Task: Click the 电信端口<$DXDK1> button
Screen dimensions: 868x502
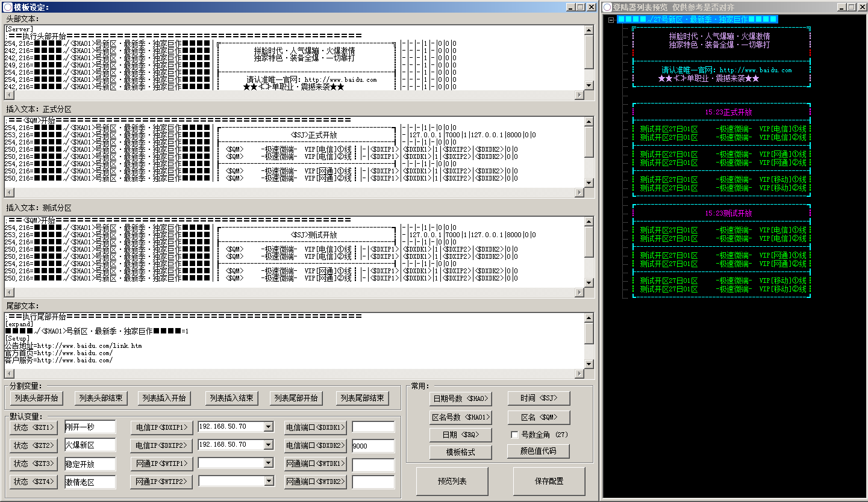Action: click(x=316, y=427)
